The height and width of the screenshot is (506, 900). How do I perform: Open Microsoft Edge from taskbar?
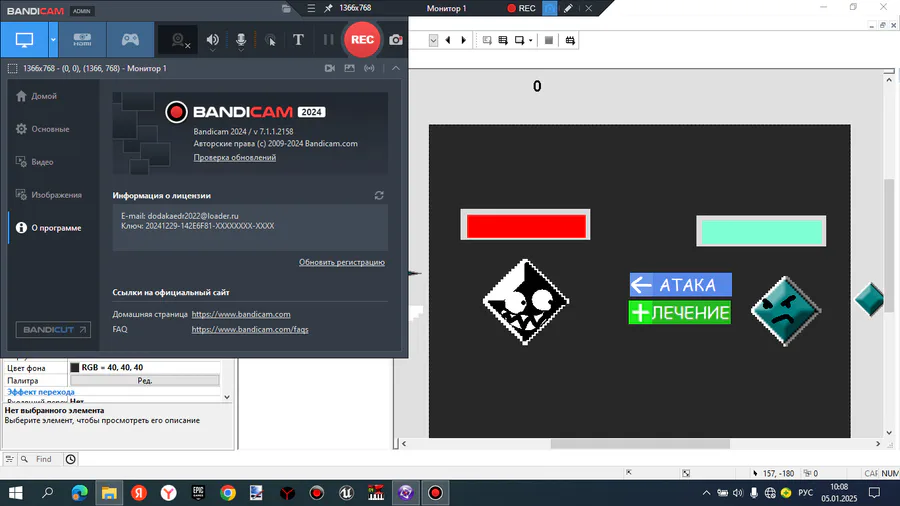[79, 493]
